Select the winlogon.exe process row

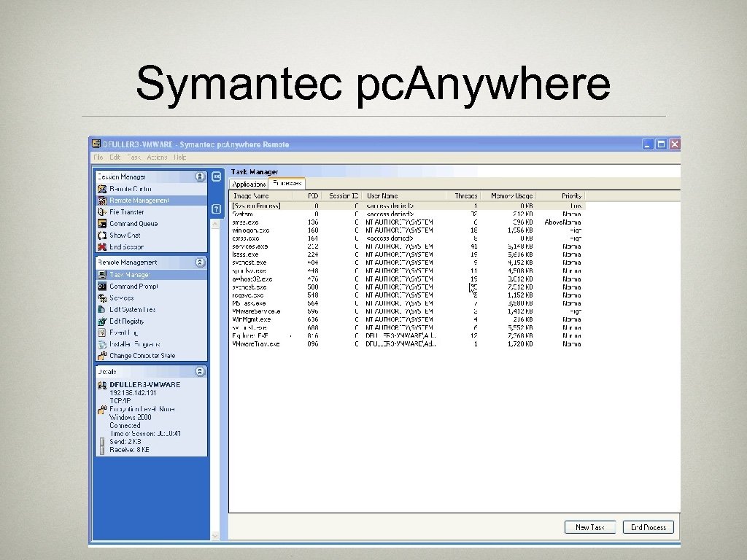pyautogui.click(x=407, y=230)
